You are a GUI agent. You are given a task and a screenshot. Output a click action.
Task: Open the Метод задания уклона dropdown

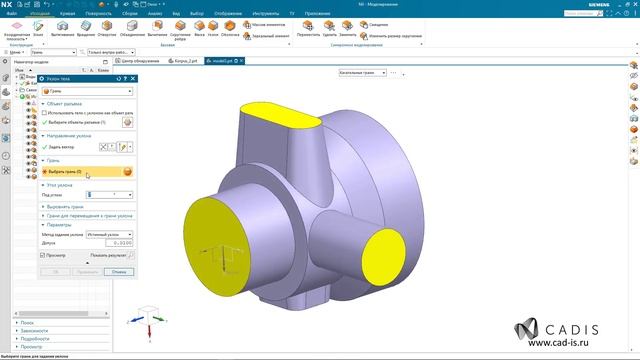[x=109, y=235]
